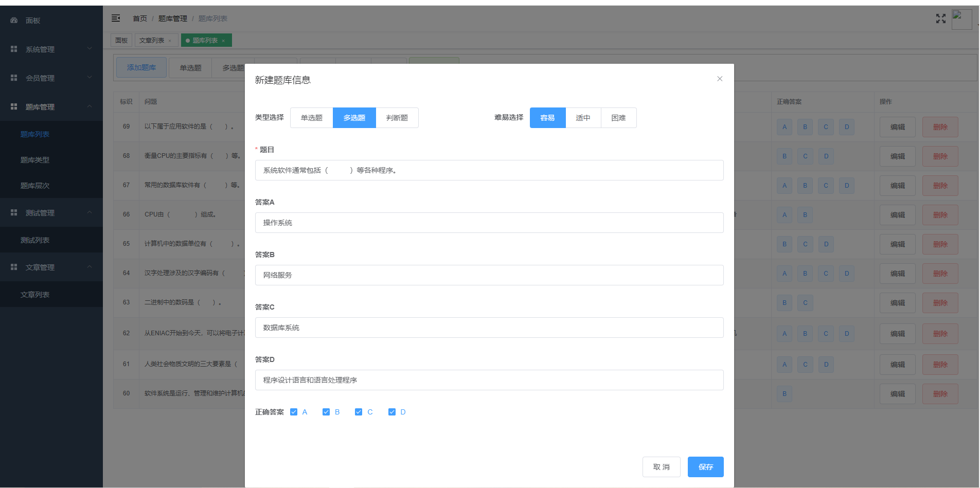Screen dimensions: 980x488
Task: Click the sidebar collapse hamburger icon
Action: (x=116, y=18)
